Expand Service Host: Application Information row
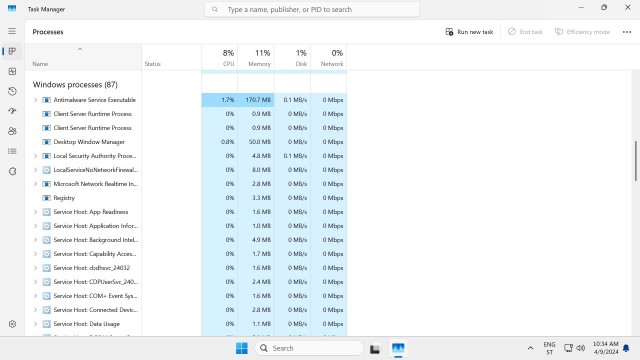 36,226
